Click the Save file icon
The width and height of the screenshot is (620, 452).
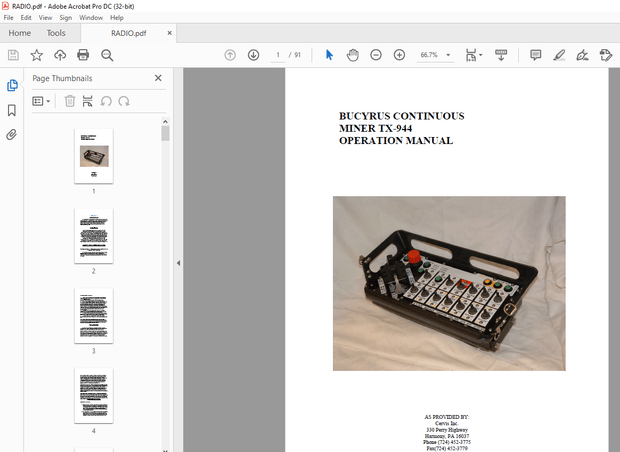[x=13, y=55]
